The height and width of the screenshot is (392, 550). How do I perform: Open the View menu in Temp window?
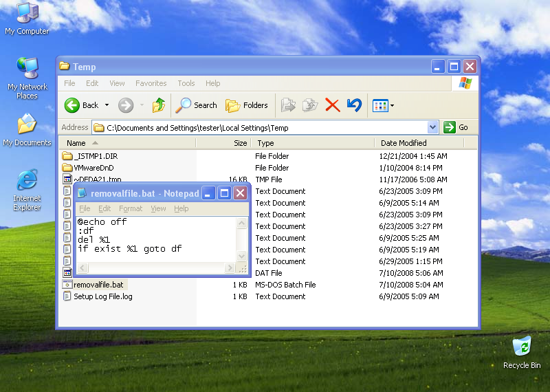[117, 83]
